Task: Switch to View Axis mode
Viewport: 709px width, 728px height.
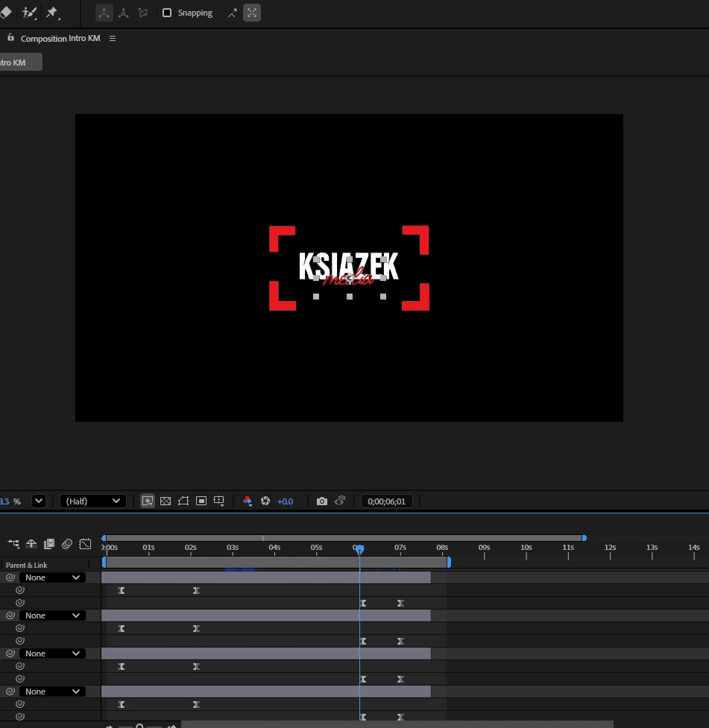Action: point(143,13)
